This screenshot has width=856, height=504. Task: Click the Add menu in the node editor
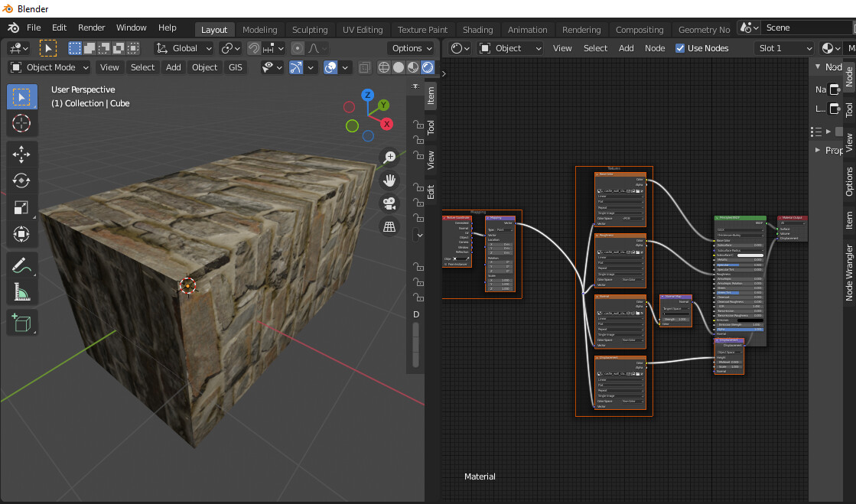click(x=626, y=47)
